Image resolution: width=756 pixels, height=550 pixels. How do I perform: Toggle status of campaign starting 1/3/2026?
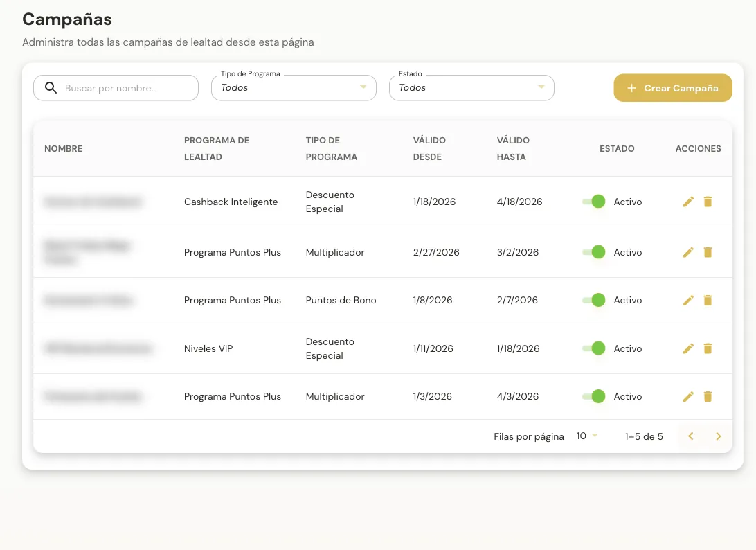click(593, 397)
